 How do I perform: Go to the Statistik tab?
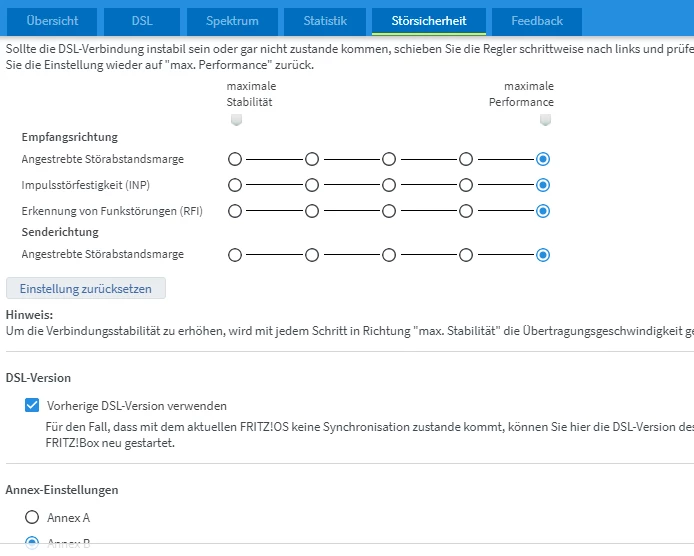pos(325,21)
